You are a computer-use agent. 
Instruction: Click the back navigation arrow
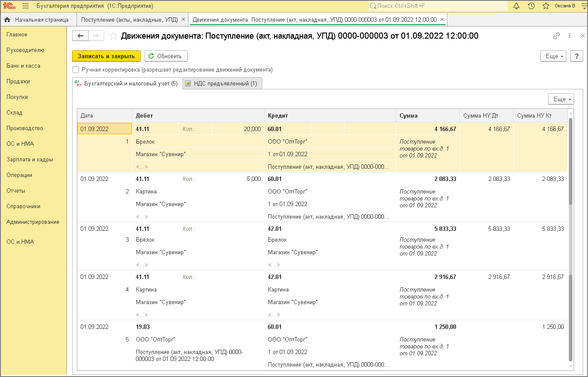tap(80, 36)
